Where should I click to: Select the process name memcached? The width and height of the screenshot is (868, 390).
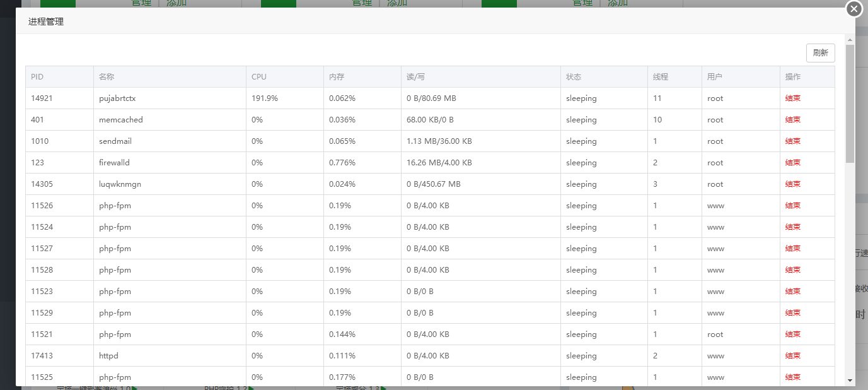tap(121, 120)
